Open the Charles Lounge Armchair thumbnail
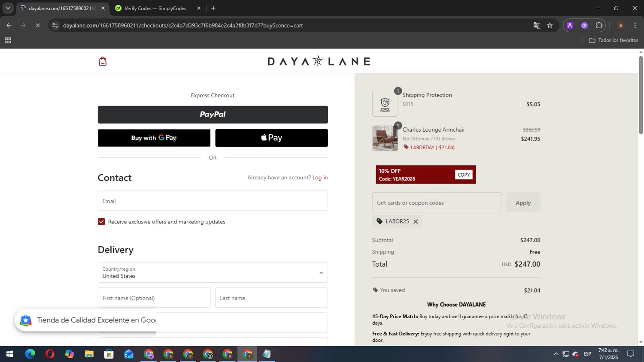The width and height of the screenshot is (644, 362). click(385, 138)
